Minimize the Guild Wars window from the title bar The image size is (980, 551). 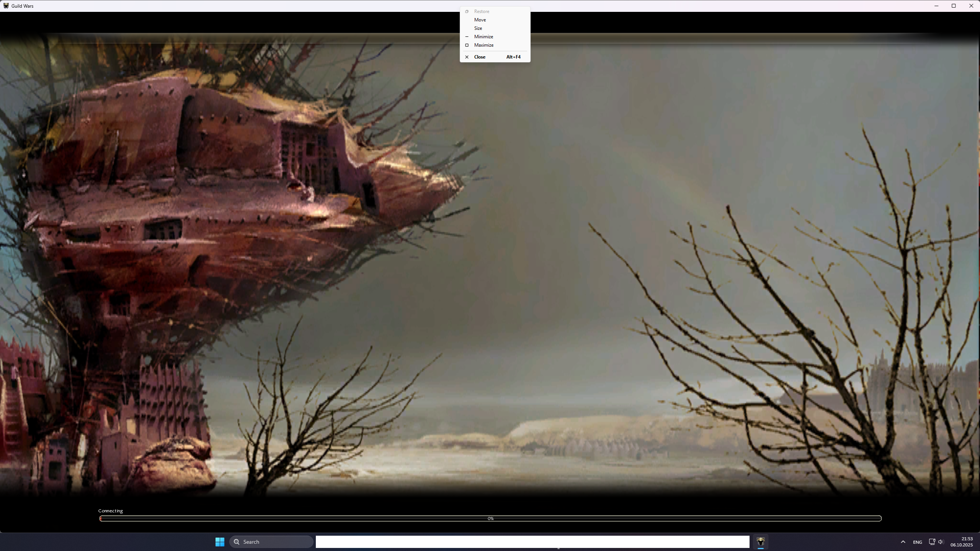click(x=936, y=6)
